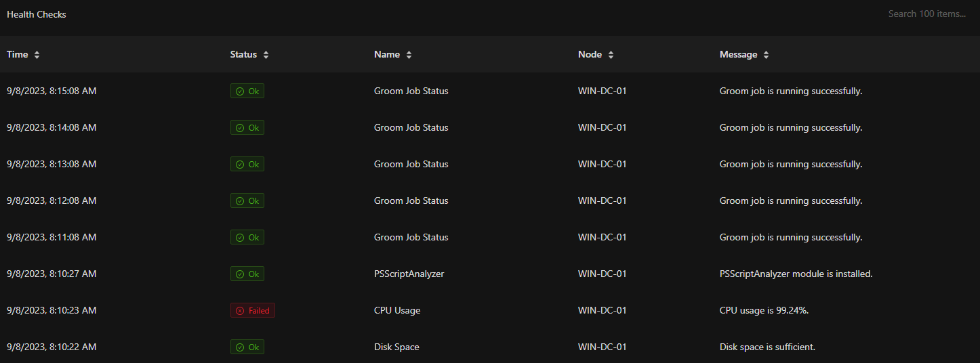Select the Ok badge for PSScriptAnalyzer
The image size is (980, 363).
pyautogui.click(x=247, y=274)
